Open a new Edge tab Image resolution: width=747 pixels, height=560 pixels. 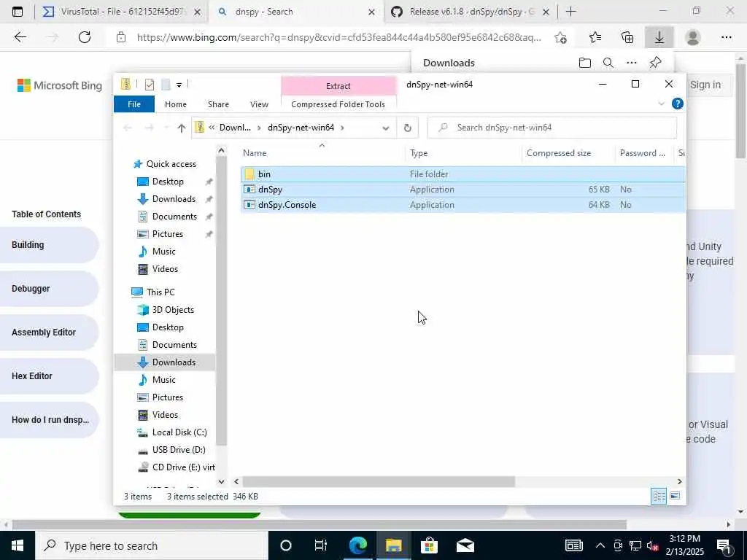coord(570,12)
